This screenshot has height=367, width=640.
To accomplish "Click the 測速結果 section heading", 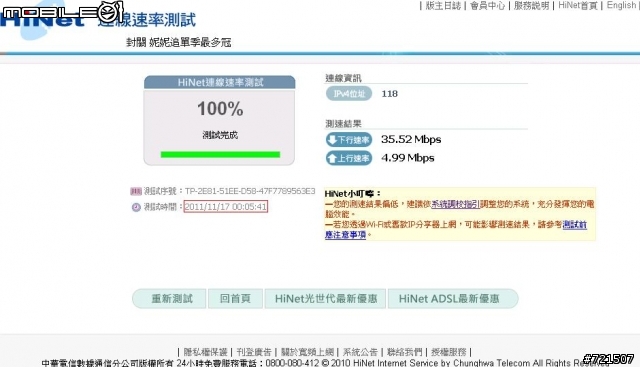I will [x=343, y=124].
